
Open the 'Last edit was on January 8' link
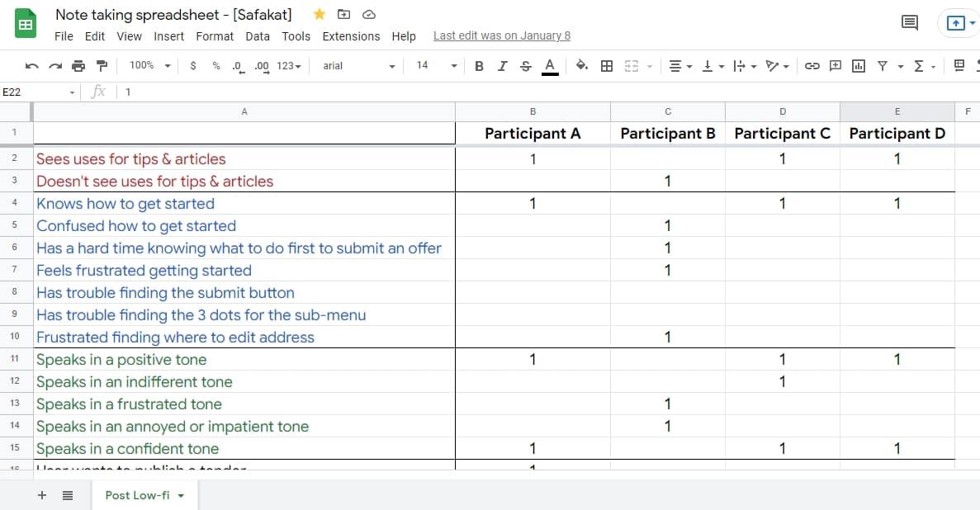[x=501, y=36]
